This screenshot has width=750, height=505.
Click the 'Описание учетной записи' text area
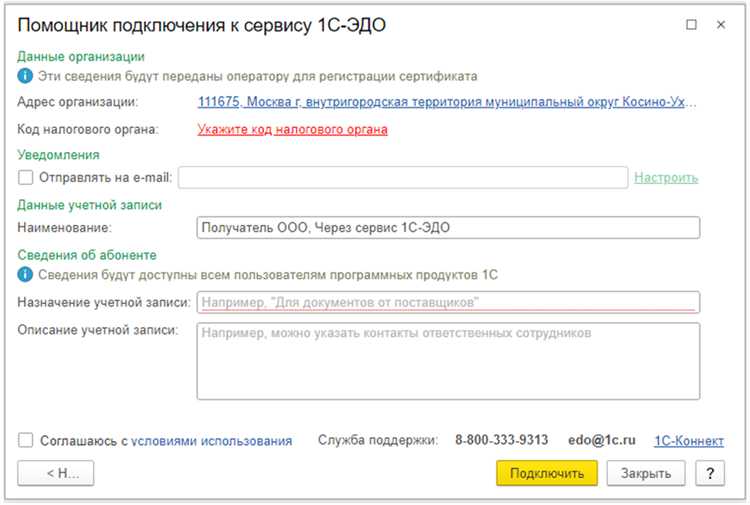pos(448,361)
